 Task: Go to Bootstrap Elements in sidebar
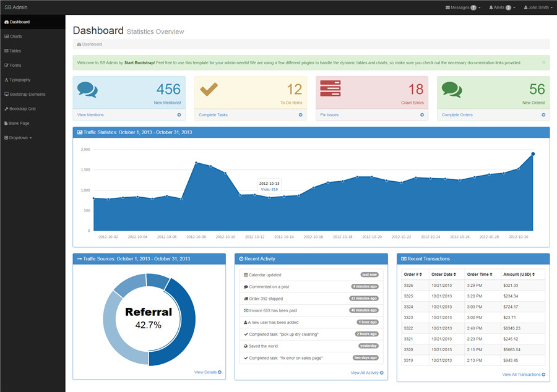pos(27,95)
